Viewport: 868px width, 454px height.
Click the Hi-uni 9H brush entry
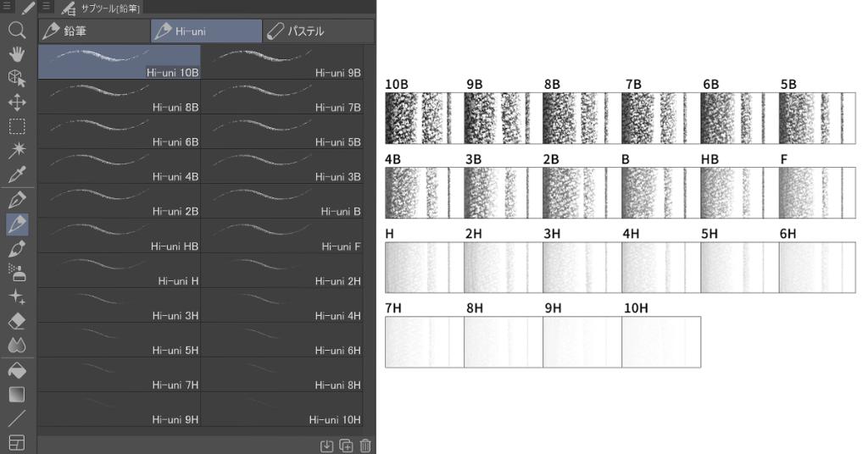tap(119, 410)
